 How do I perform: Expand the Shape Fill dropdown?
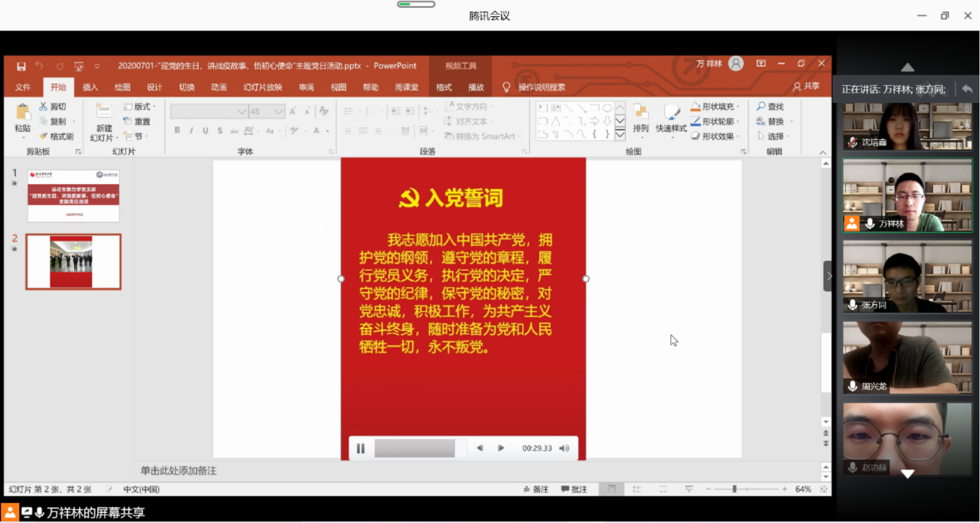[738, 107]
